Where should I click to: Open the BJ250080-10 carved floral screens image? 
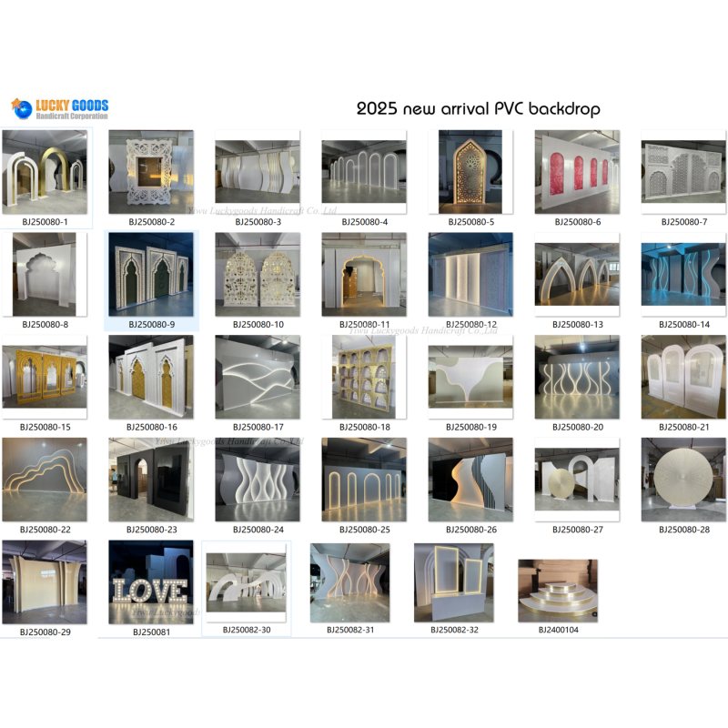tap(256, 273)
